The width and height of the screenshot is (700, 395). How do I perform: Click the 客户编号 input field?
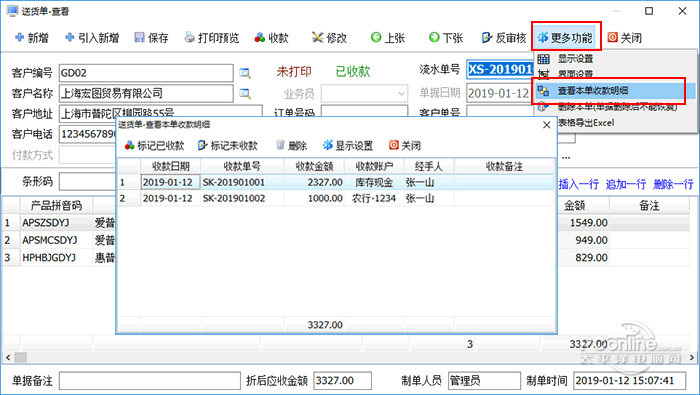pyautogui.click(x=146, y=73)
